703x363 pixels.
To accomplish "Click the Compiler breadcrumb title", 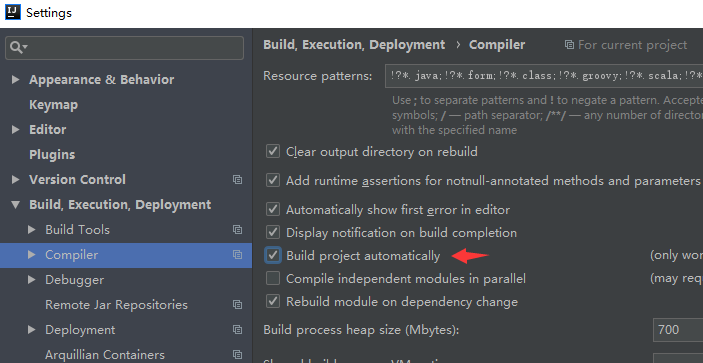I will pyautogui.click(x=497, y=45).
